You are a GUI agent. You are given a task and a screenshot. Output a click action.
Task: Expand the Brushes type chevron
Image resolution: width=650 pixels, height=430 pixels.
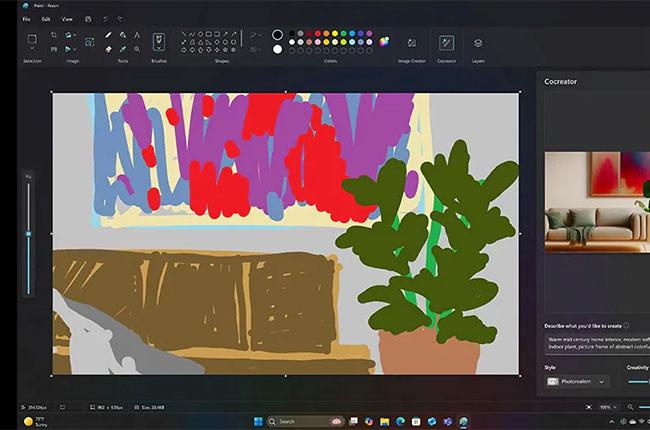pyautogui.click(x=159, y=49)
